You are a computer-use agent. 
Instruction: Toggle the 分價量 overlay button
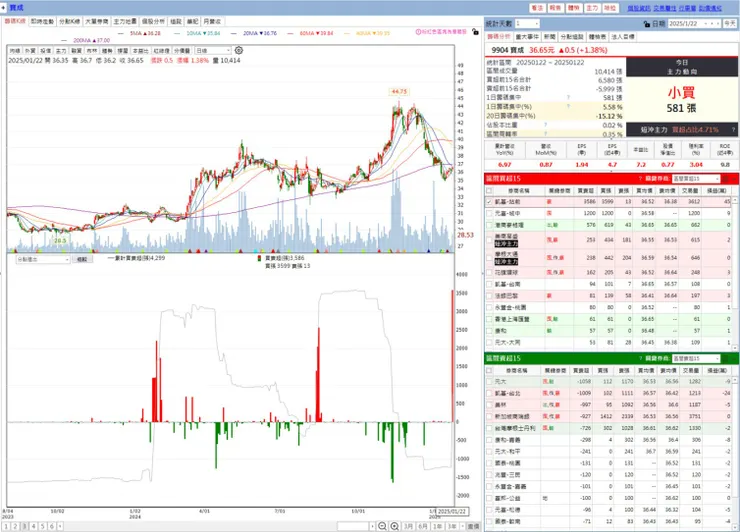point(182,51)
